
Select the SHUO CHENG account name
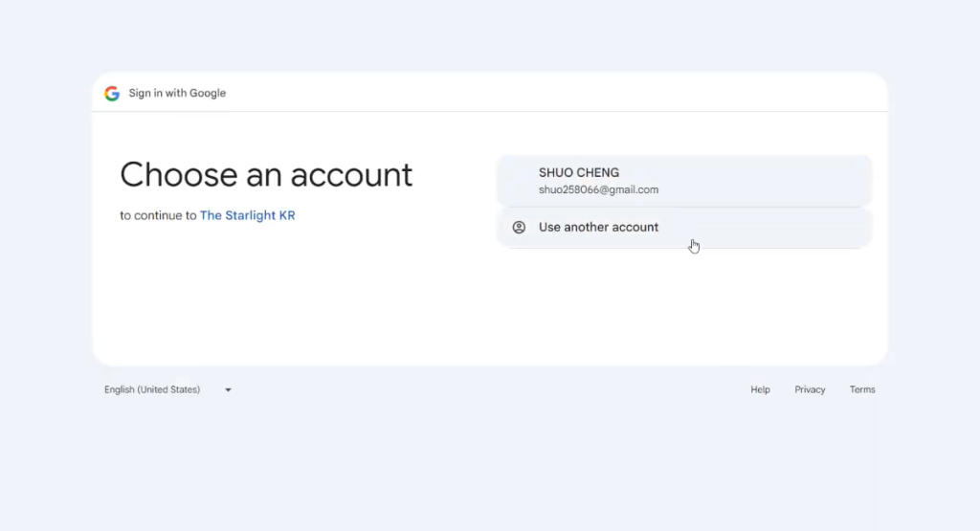click(579, 173)
